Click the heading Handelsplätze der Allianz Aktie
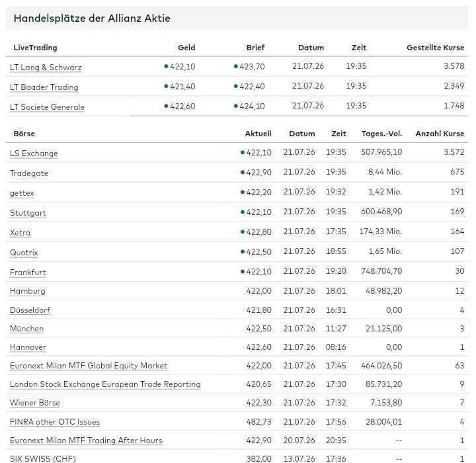Viewport: 476px width, 463px height. pyautogui.click(x=92, y=19)
